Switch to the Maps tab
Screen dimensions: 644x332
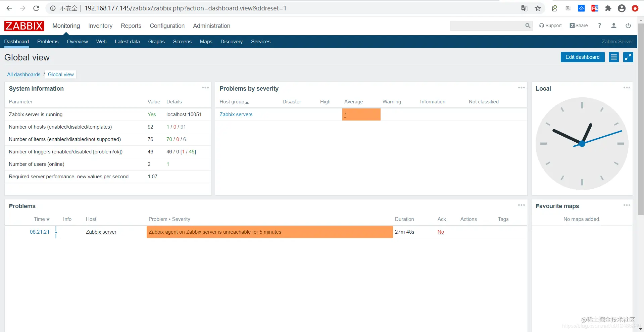[206, 42]
